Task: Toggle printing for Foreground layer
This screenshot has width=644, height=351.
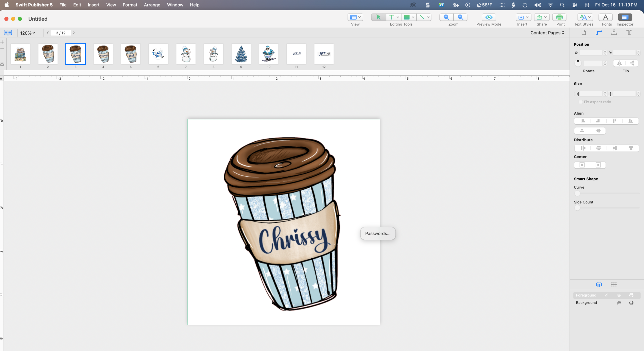Action: point(631,295)
